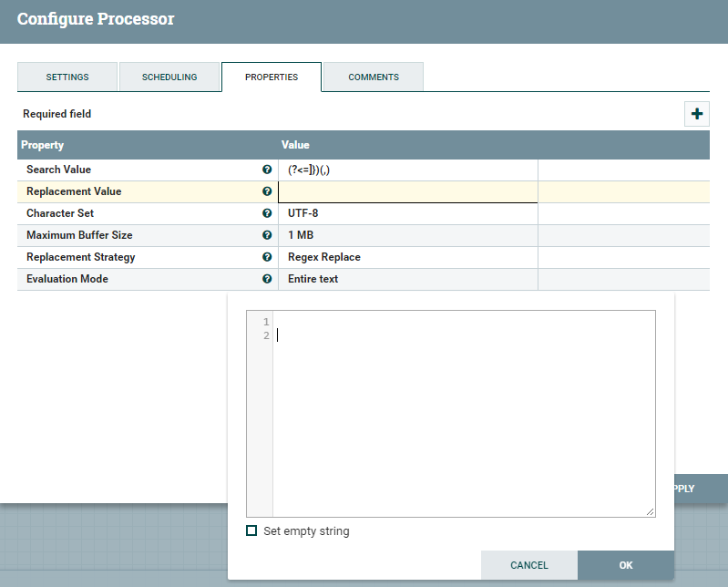Image resolution: width=728 pixels, height=587 pixels.
Task: Open the Replacement Strategy value Regex Replace
Action: coord(407,257)
